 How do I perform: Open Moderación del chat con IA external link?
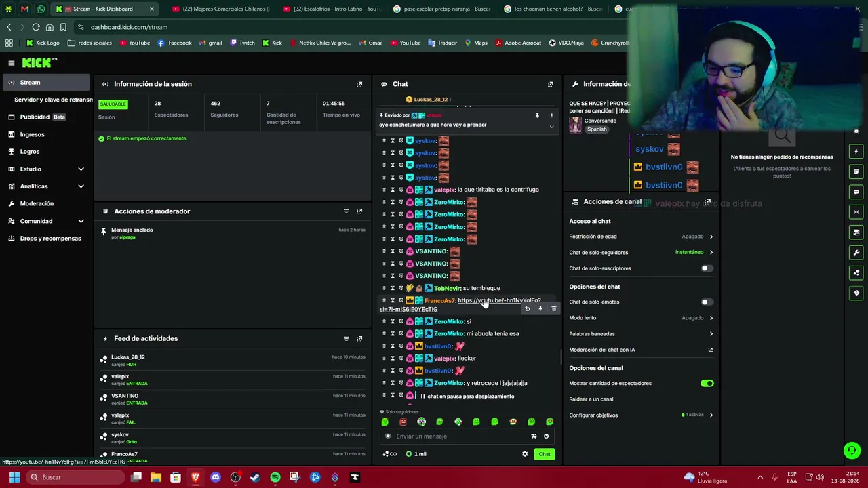[711, 350]
